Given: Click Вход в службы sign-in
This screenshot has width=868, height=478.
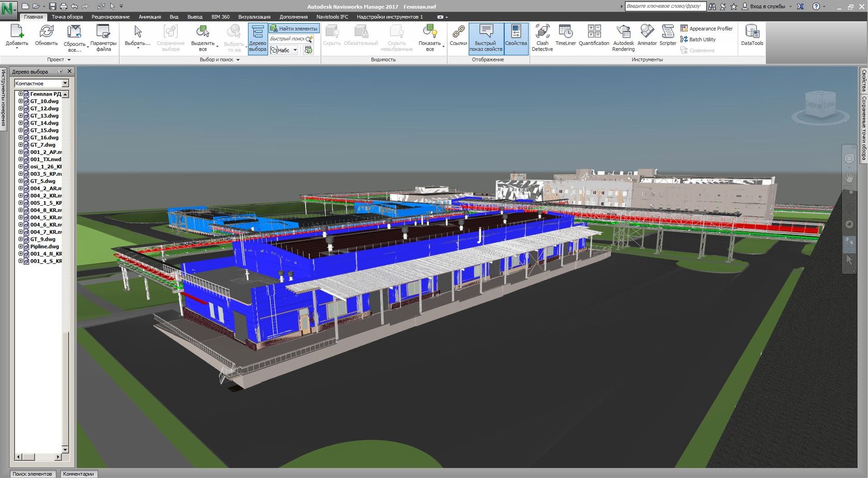Looking at the screenshot, I should [764, 6].
